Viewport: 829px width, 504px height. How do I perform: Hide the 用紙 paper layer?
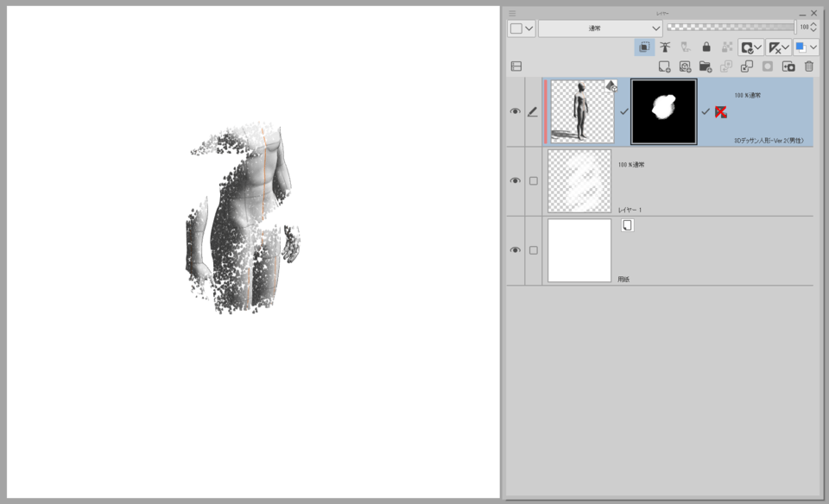(x=517, y=251)
